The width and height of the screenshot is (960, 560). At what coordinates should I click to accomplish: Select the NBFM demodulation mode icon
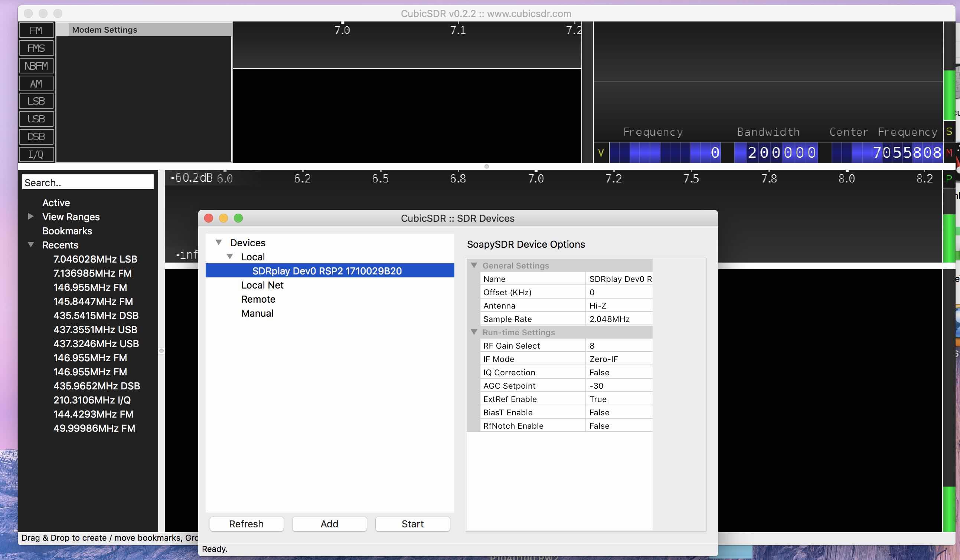click(x=35, y=65)
